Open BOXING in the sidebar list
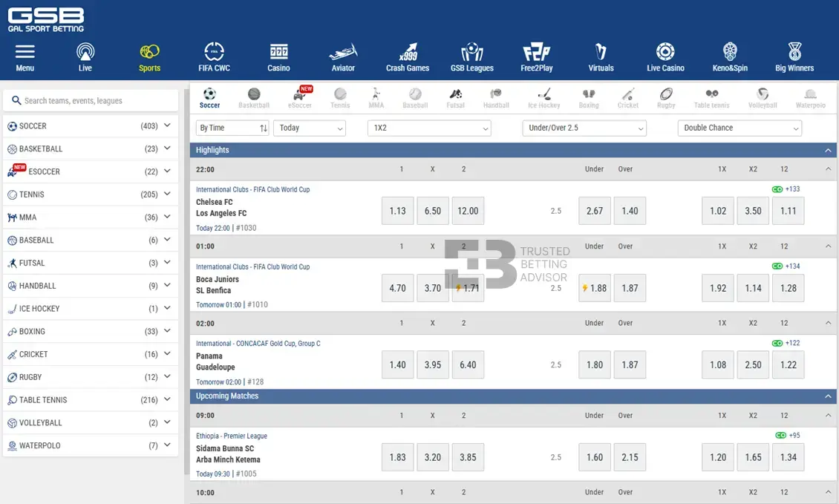 coord(91,331)
